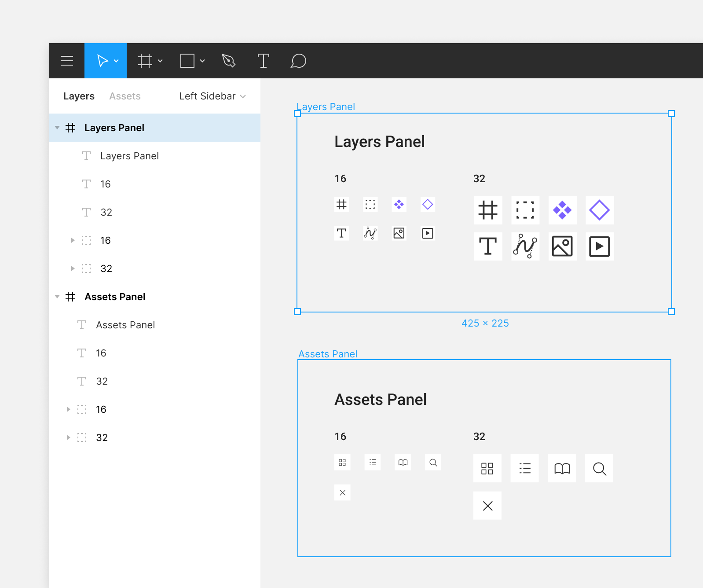Open Move tool options chevron
Viewport: 703px width, 588px height.
tap(116, 61)
